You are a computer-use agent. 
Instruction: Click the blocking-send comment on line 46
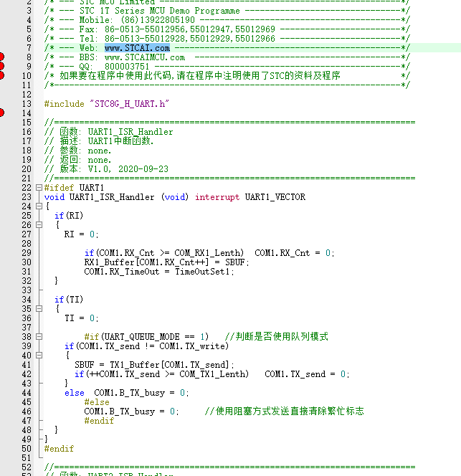coord(284,411)
